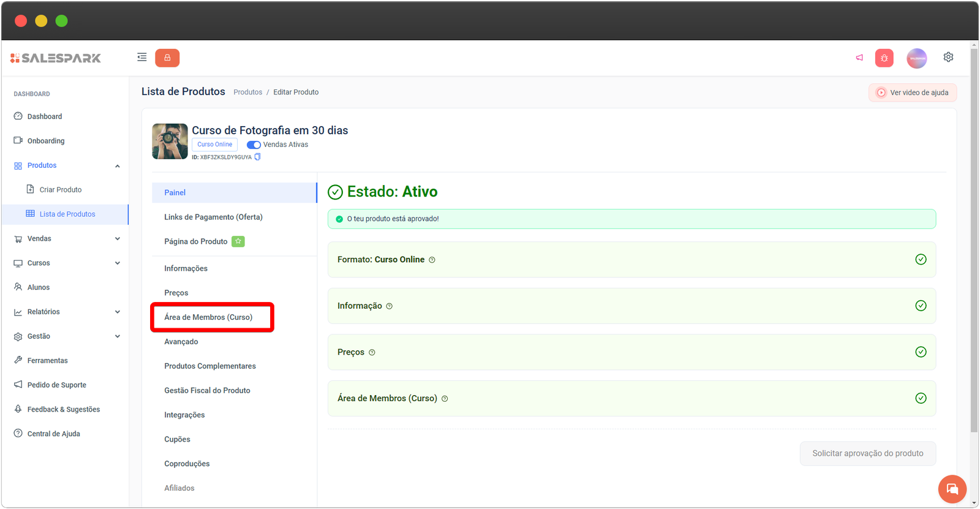This screenshot has height=509, width=980.
Task: Select Links de Pagamento (Oferta) tab
Action: click(213, 217)
